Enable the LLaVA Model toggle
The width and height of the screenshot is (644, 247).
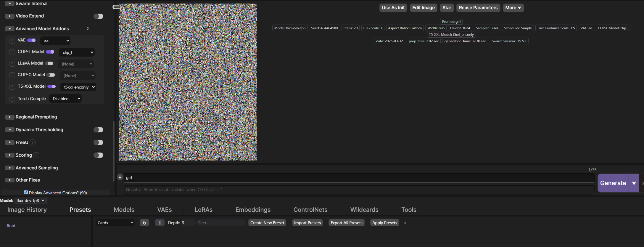[49, 63]
